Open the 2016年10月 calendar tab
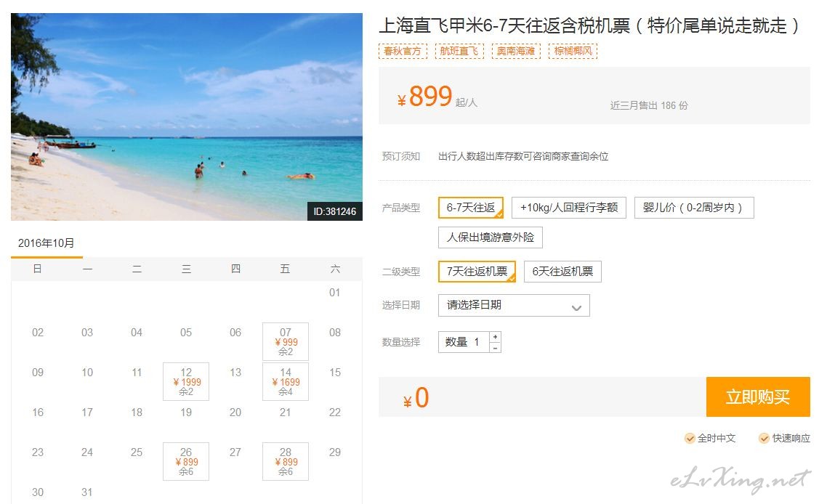Image resolution: width=819 pixels, height=504 pixels. coord(47,243)
